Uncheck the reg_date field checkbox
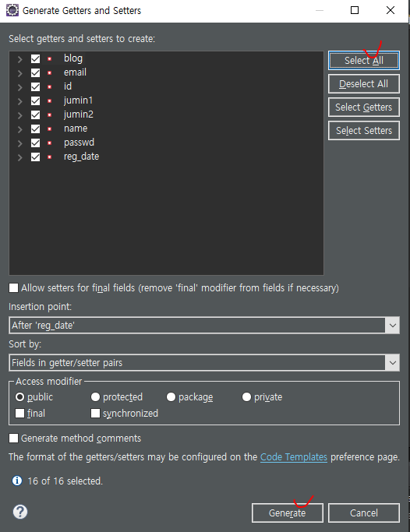Viewport: 410px width, 532px height. click(x=35, y=157)
